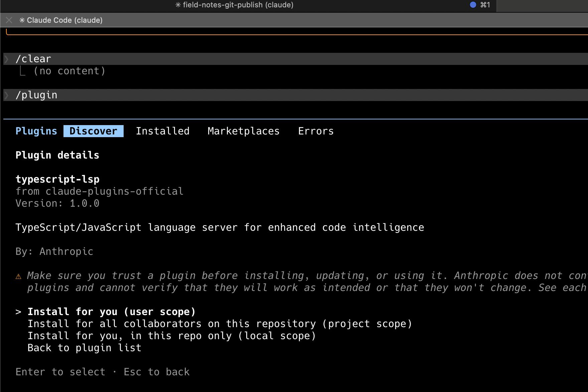Click the ⌘1 badge in the title bar
This screenshot has width=588, height=392.
click(x=484, y=5)
